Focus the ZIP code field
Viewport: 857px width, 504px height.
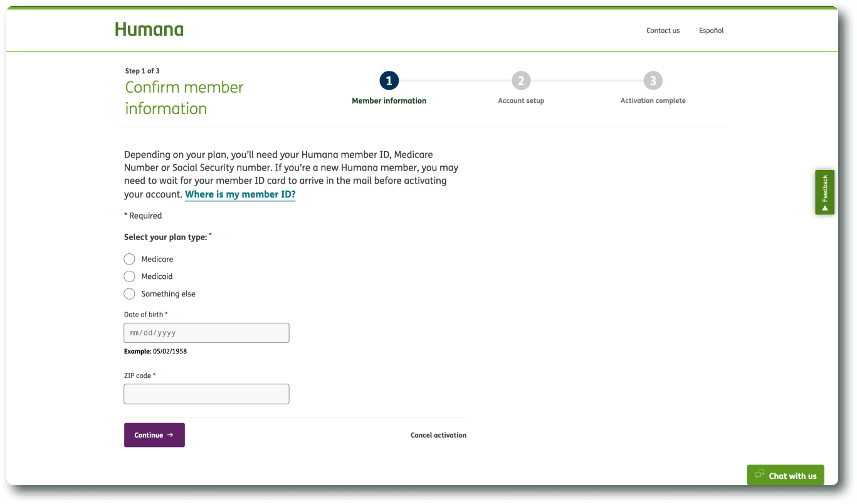[x=206, y=394]
